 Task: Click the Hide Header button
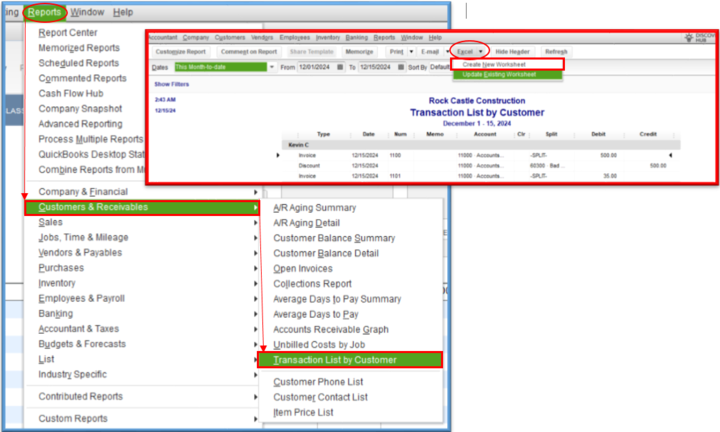coord(512,52)
